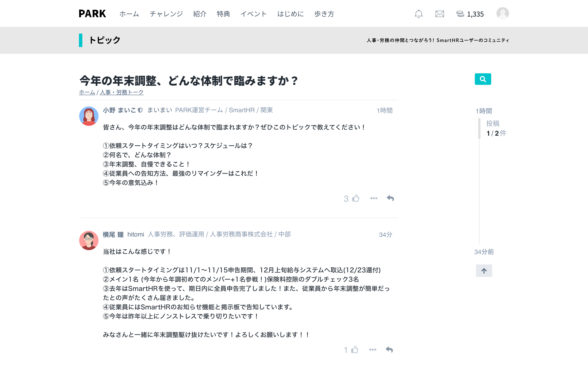588x390 pixels.
Task: Open the notifications bell
Action: click(x=419, y=14)
